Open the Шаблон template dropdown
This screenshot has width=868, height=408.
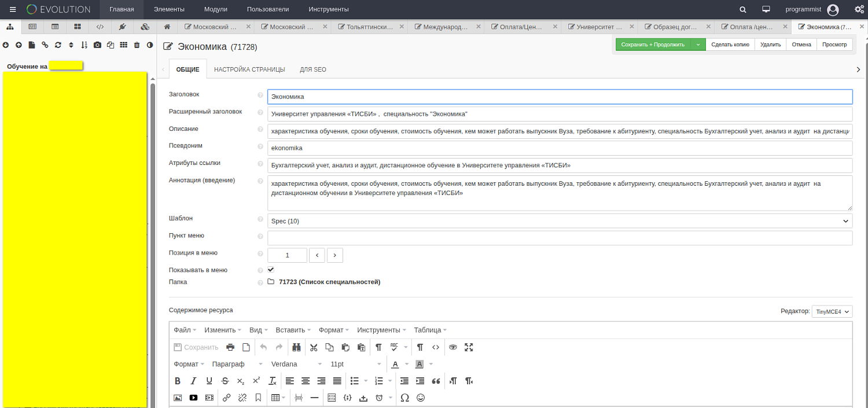[560, 221]
